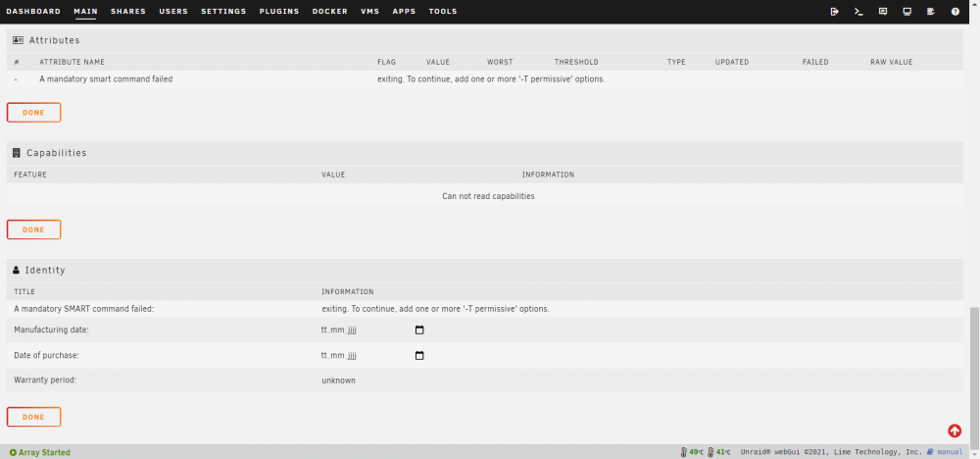The image size is (980, 459).
Task: Click the scrollbar down arrow
Action: click(x=974, y=454)
